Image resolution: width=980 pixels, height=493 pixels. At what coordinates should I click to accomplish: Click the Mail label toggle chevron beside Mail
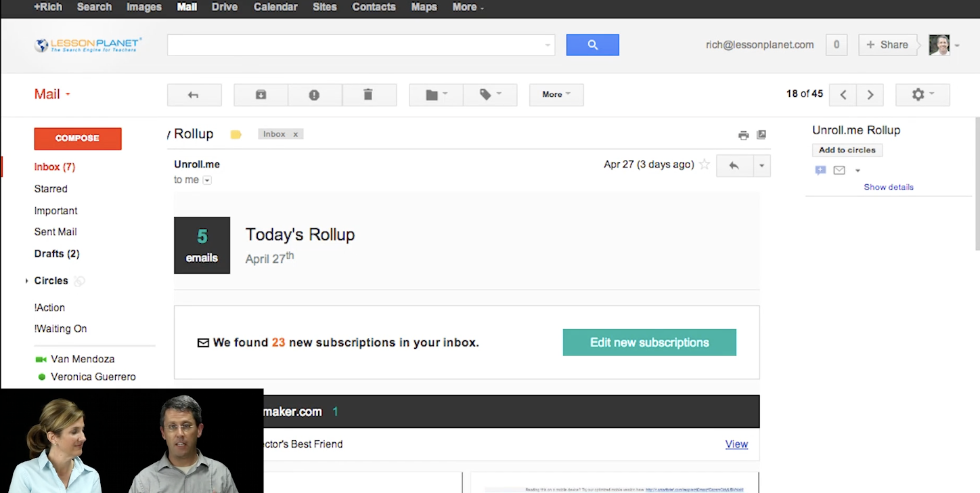coord(68,93)
